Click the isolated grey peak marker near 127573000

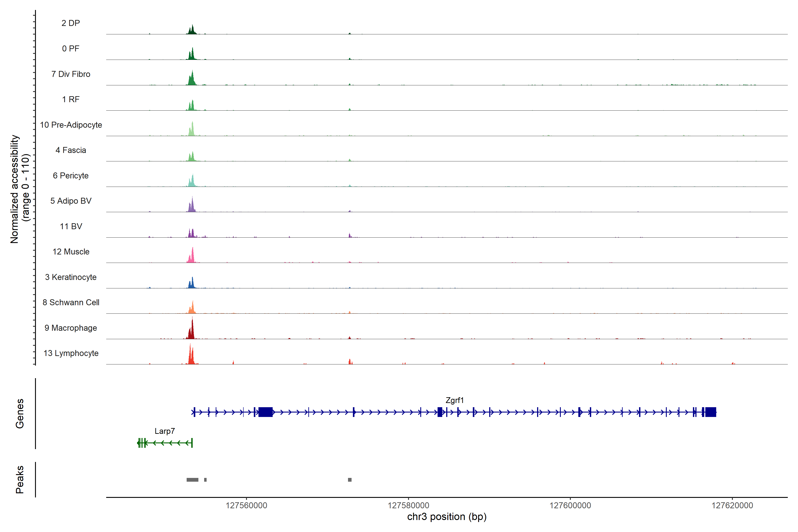click(x=350, y=480)
